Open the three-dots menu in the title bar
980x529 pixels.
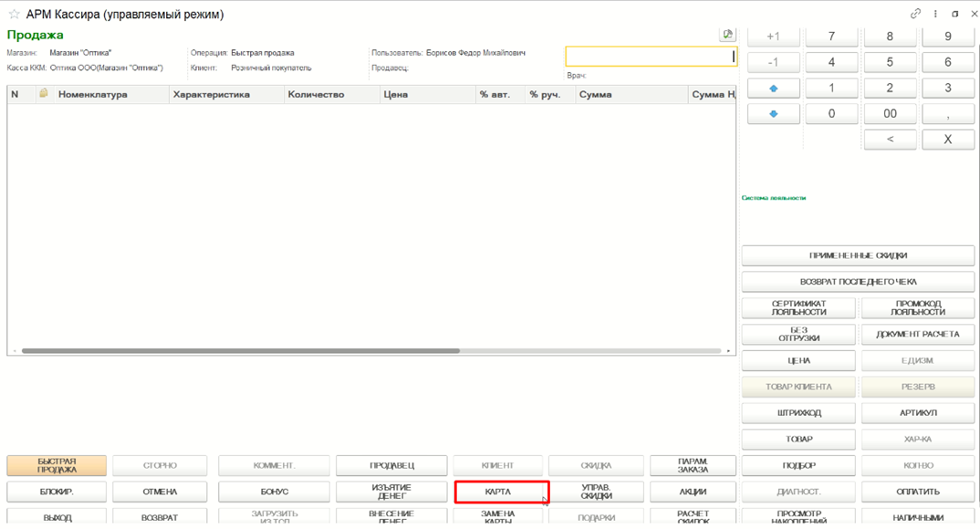pyautogui.click(x=935, y=13)
